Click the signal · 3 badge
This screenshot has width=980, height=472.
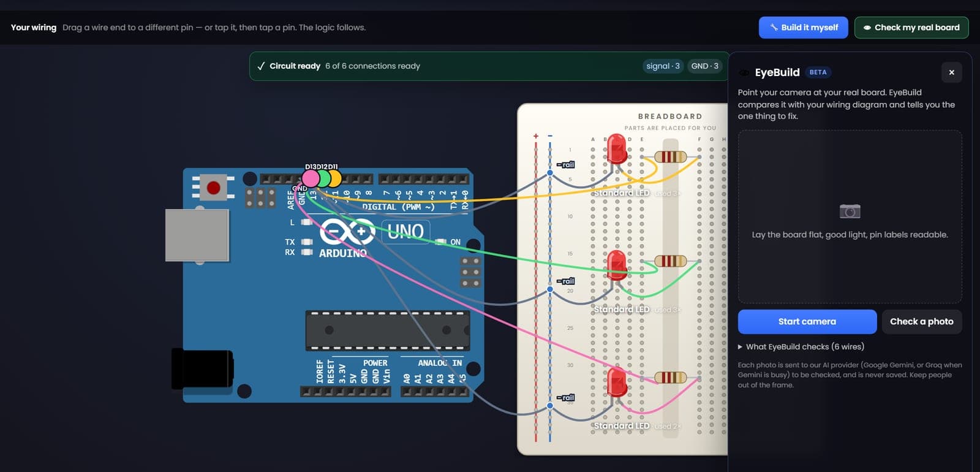pyautogui.click(x=663, y=66)
